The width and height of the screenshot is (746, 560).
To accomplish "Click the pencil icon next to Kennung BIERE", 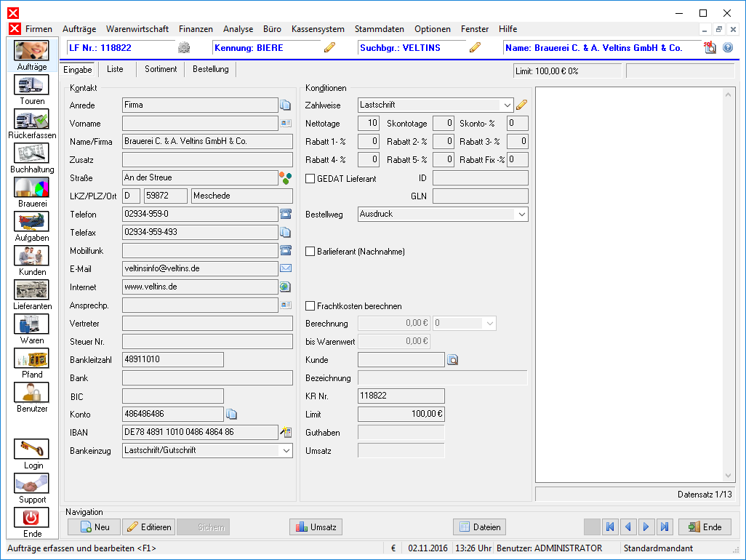I will [329, 47].
